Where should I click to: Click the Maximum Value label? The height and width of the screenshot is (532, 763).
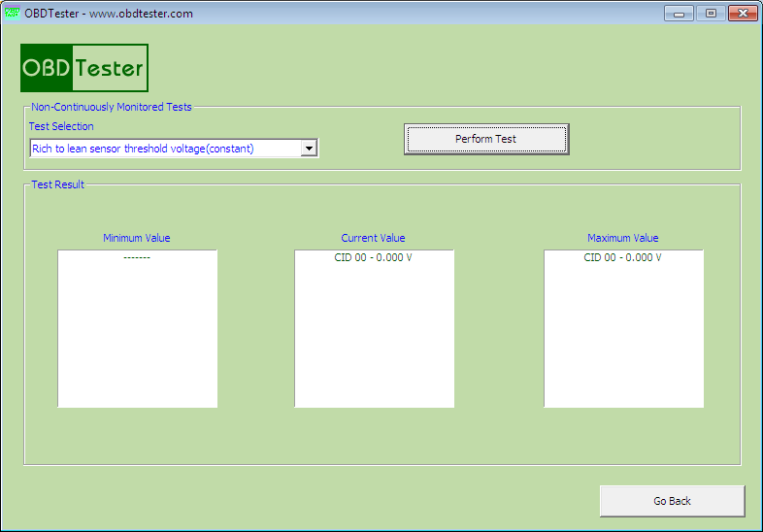click(x=622, y=238)
